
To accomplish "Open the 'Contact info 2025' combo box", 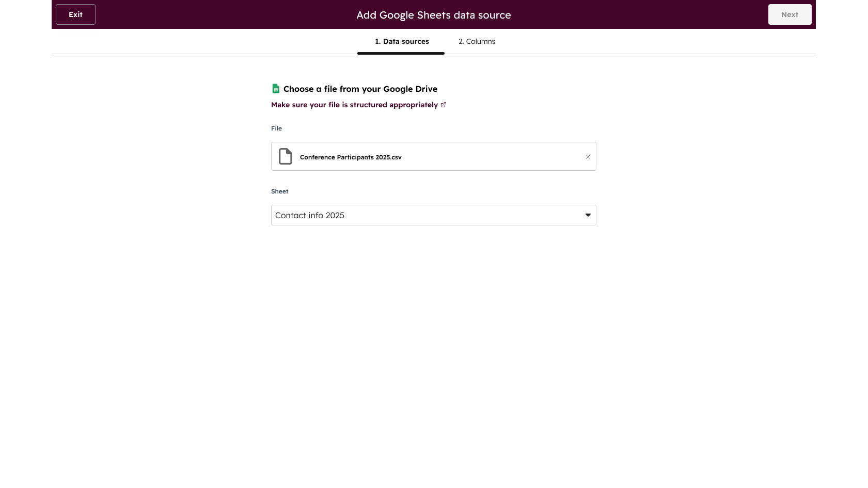I will [x=433, y=215].
